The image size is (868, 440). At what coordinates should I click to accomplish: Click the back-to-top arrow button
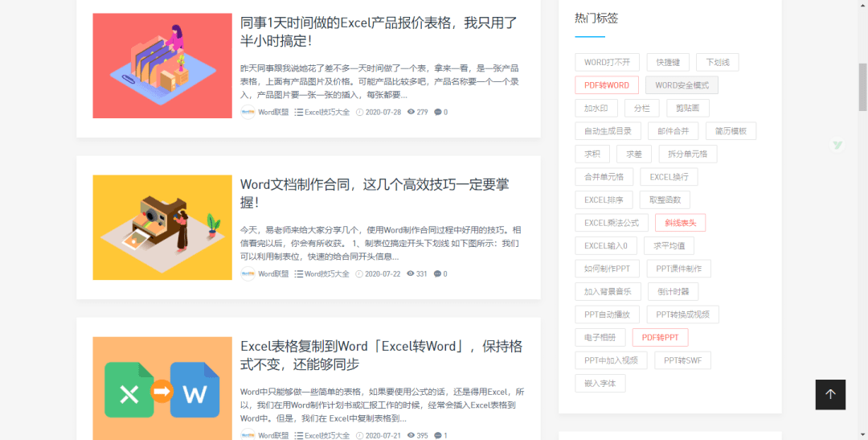point(830,395)
